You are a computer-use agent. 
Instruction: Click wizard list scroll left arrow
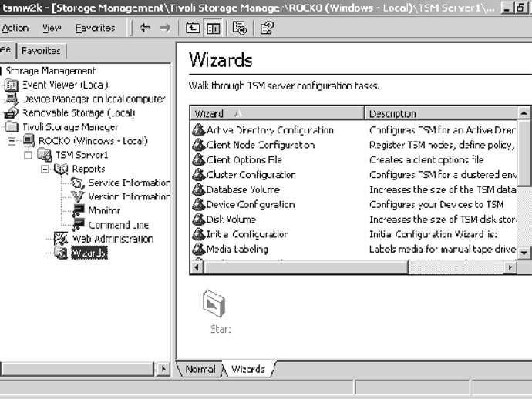197,267
